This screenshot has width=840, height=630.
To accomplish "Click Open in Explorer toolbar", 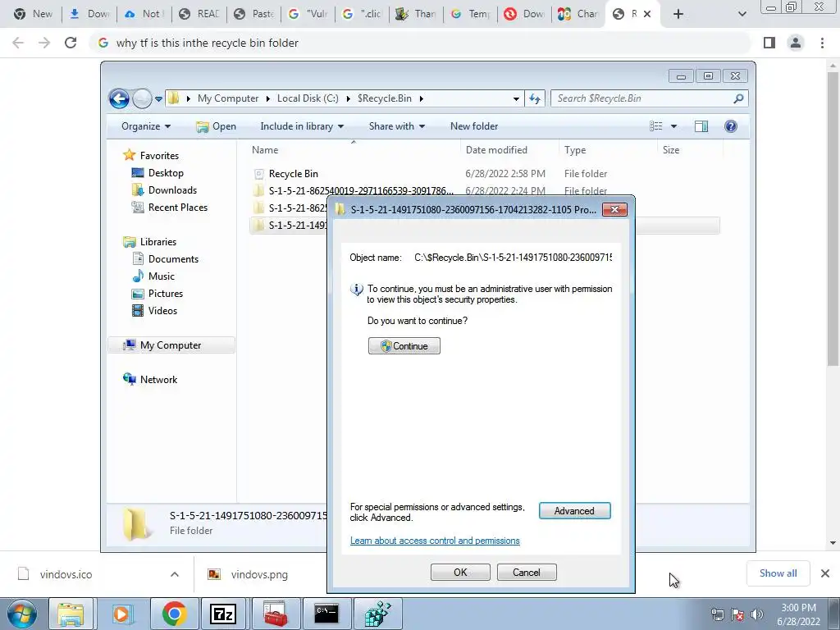I will 216,126.
